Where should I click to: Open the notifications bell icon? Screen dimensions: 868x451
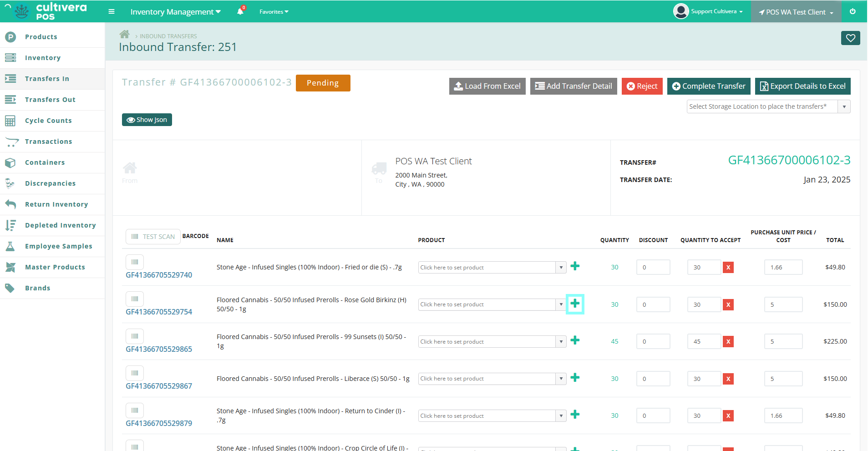[x=240, y=11]
